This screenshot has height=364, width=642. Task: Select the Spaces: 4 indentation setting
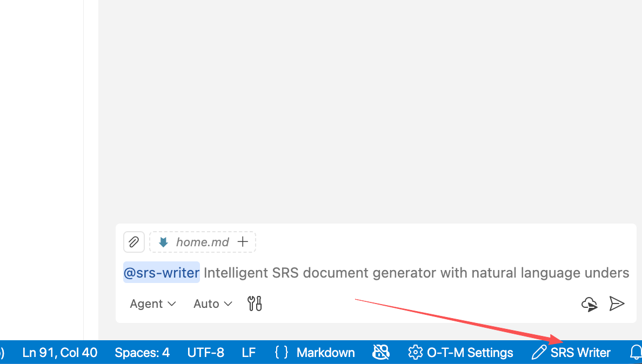(x=142, y=352)
